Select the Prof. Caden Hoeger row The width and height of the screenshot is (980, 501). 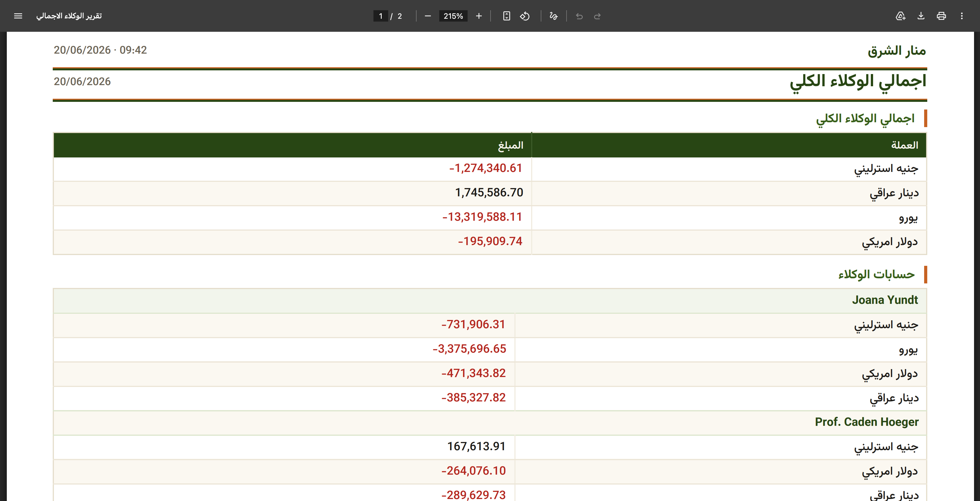coord(490,422)
